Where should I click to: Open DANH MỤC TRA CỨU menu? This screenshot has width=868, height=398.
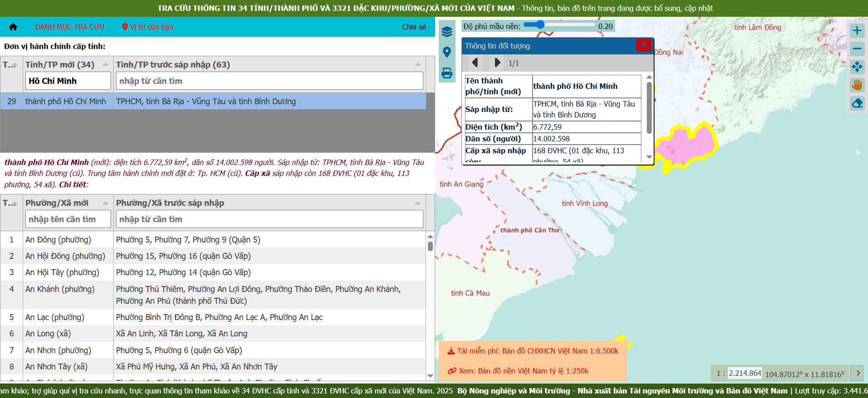(70, 27)
